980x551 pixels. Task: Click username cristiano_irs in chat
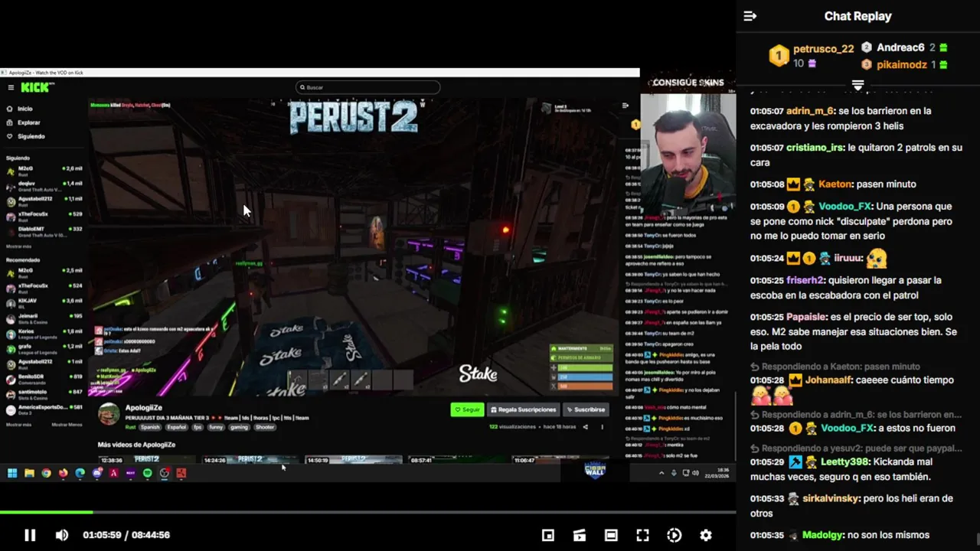(x=815, y=148)
